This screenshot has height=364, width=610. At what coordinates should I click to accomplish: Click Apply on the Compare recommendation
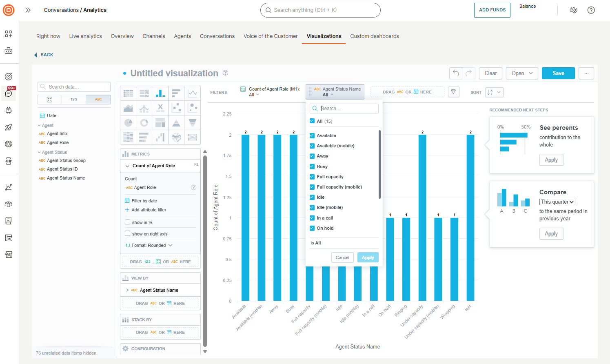pos(551,233)
